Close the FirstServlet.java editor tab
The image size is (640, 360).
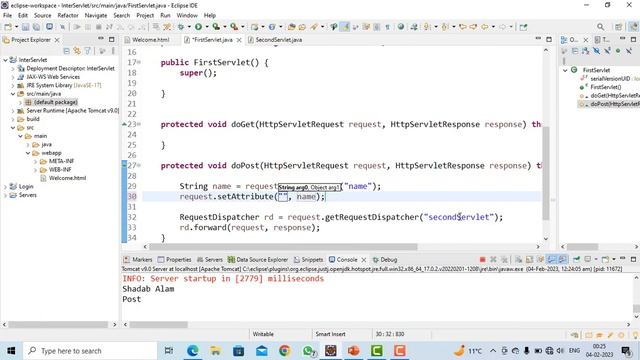coord(239,40)
